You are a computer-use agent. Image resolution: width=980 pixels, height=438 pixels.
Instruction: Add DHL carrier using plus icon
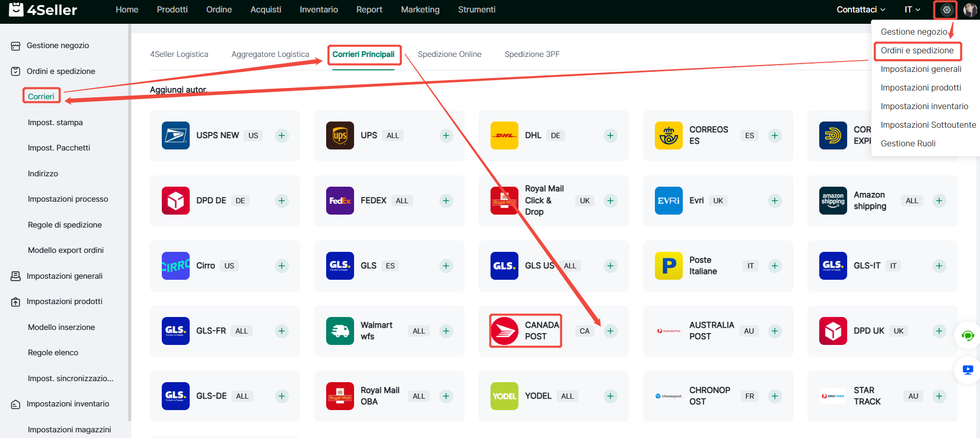click(x=610, y=135)
